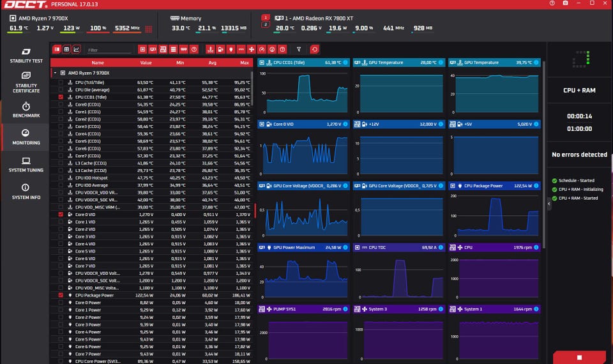
Task: Click the funnel filter icon
Action: point(299,49)
